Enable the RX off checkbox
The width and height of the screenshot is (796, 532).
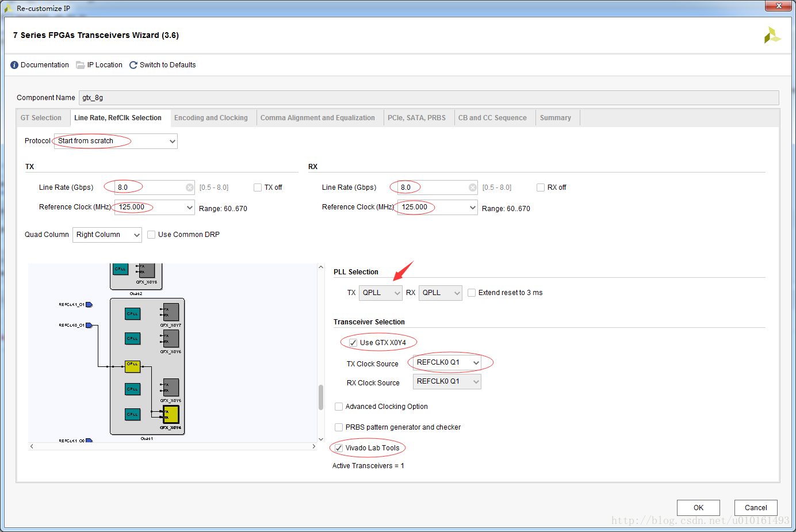541,187
